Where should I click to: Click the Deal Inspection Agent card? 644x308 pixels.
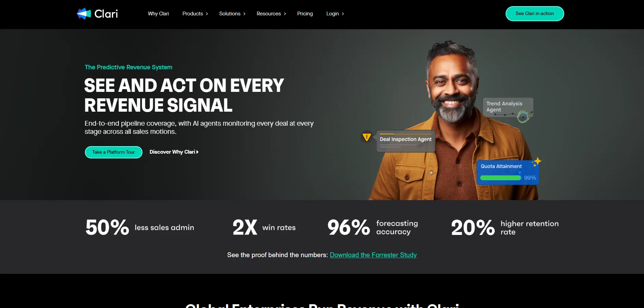point(406,141)
